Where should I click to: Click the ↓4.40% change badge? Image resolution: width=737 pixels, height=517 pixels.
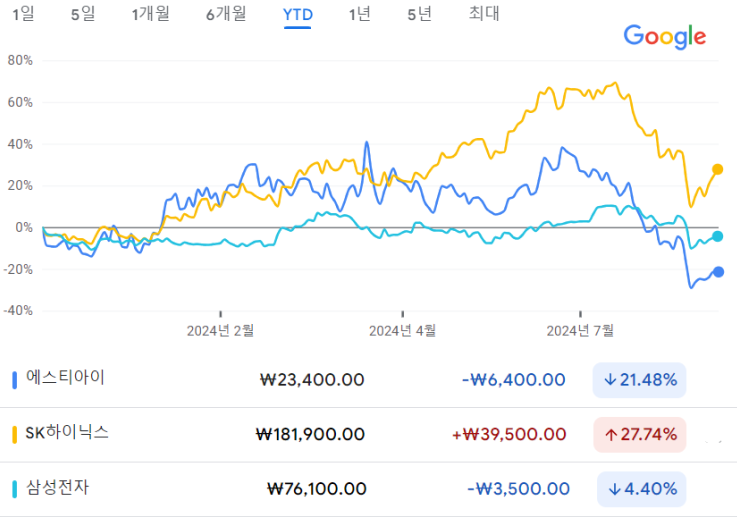[642, 489]
